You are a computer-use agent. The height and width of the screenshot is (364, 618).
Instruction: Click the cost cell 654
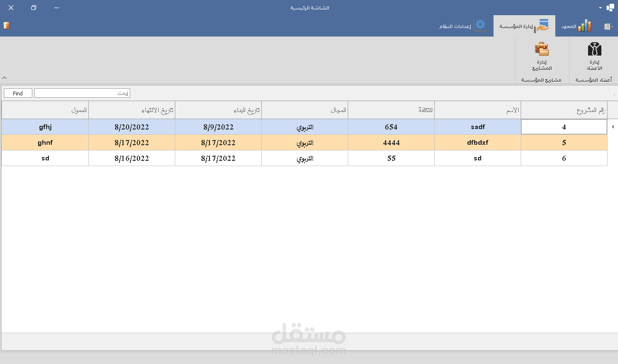pos(391,127)
